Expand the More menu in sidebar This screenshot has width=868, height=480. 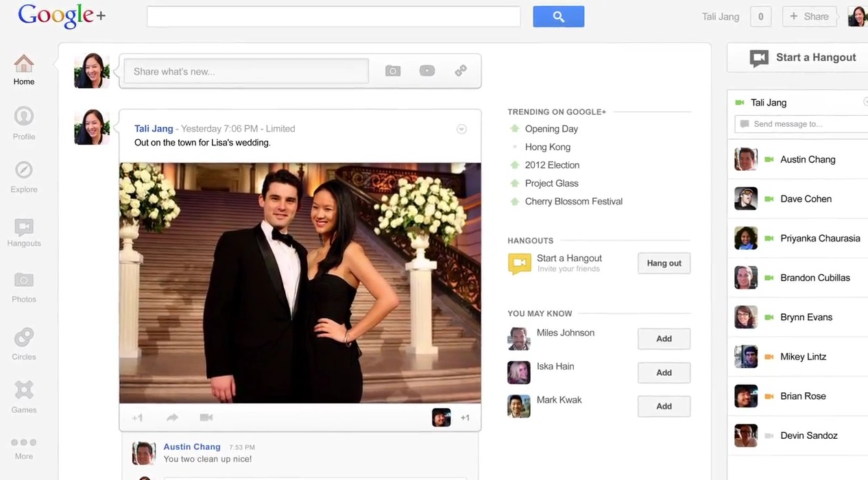coord(24,448)
